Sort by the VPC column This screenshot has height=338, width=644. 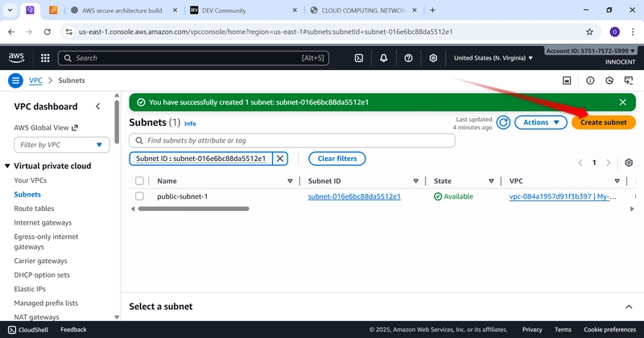(x=617, y=181)
